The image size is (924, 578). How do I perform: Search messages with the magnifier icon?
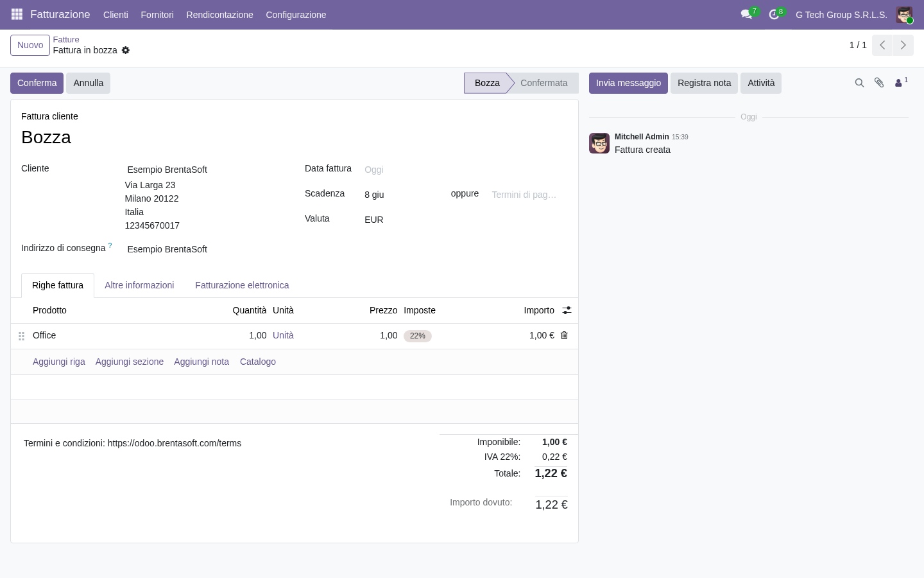pos(859,83)
